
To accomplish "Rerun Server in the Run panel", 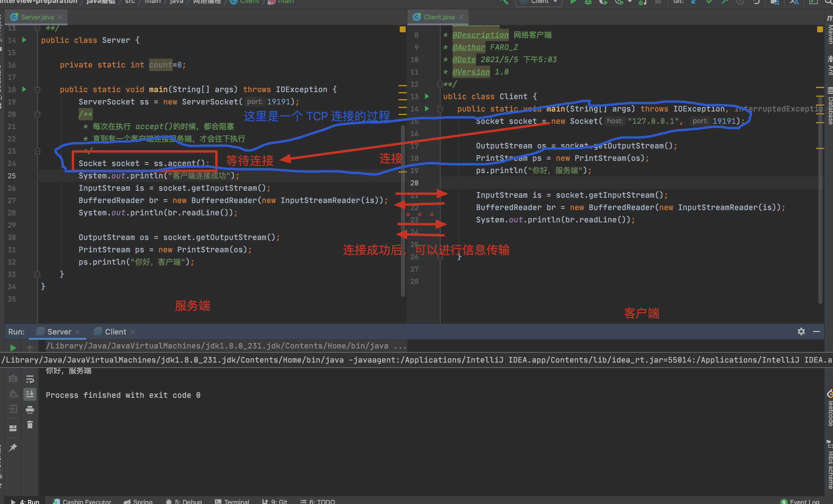I will tap(13, 347).
